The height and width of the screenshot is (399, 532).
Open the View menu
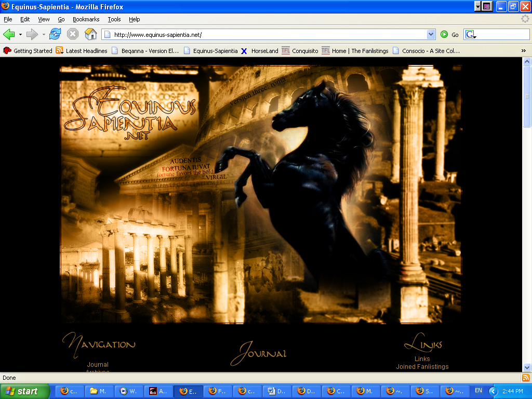44,19
